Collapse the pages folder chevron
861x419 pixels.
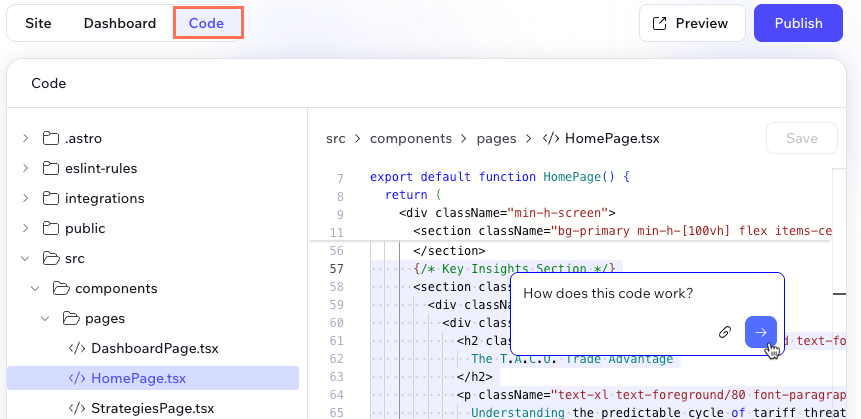[x=46, y=318]
